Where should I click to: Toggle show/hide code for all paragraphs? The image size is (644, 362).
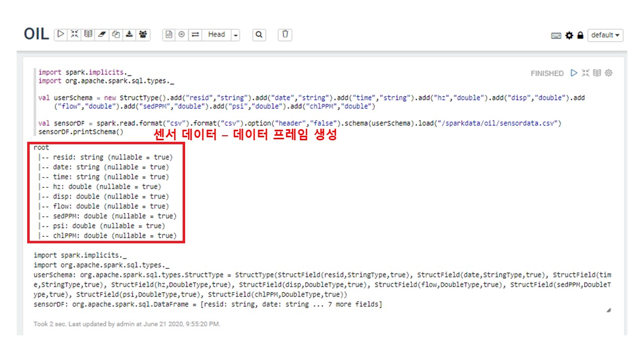coord(74,35)
